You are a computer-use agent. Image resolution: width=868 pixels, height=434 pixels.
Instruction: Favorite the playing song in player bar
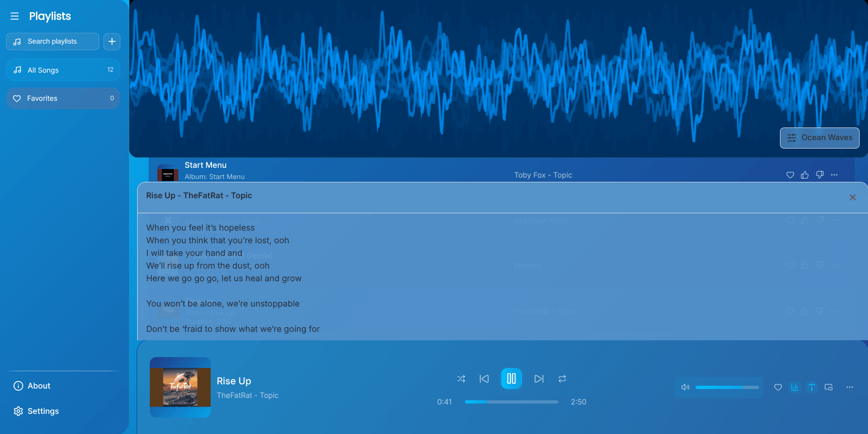(x=778, y=387)
